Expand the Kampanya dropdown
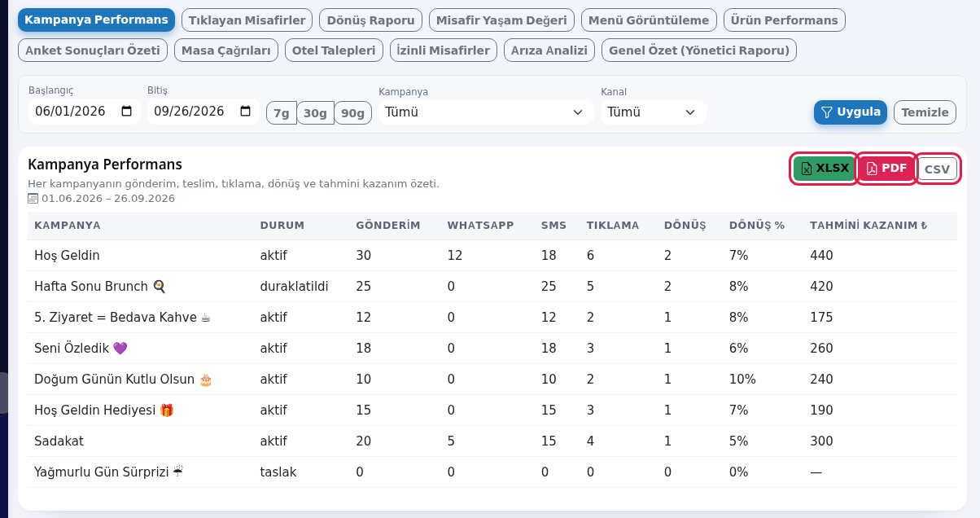The width and height of the screenshot is (980, 518). pos(486,112)
